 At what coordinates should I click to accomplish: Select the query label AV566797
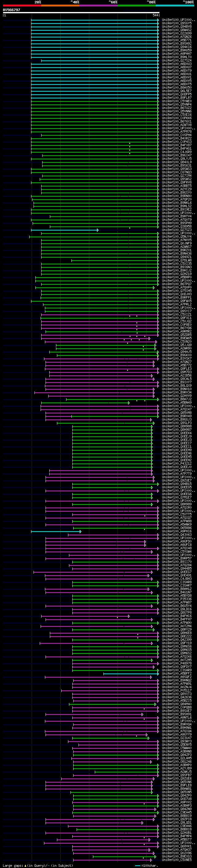pyautogui.click(x=11, y=10)
